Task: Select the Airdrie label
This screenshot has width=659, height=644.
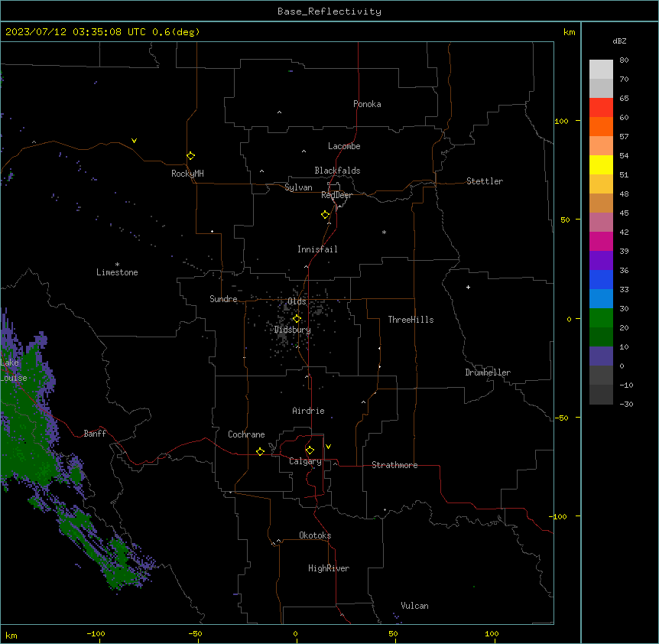Action: tap(309, 411)
